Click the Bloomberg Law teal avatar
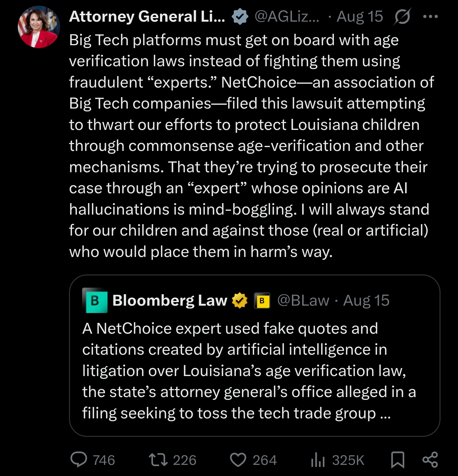This screenshot has width=458, height=476. tap(95, 300)
